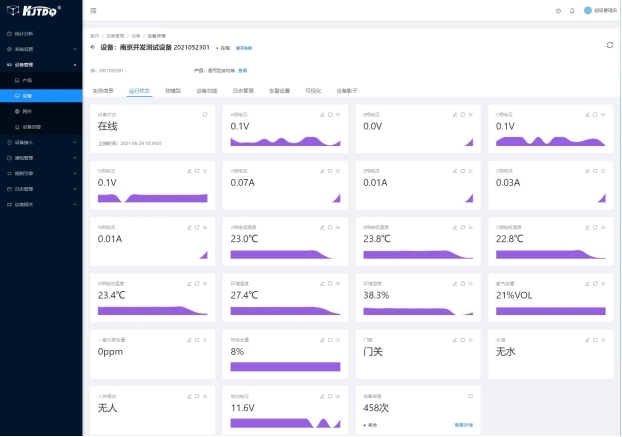The width and height of the screenshot is (622, 437).
Task: Click the 8% purple progress bar chart
Action: pyautogui.click(x=284, y=367)
